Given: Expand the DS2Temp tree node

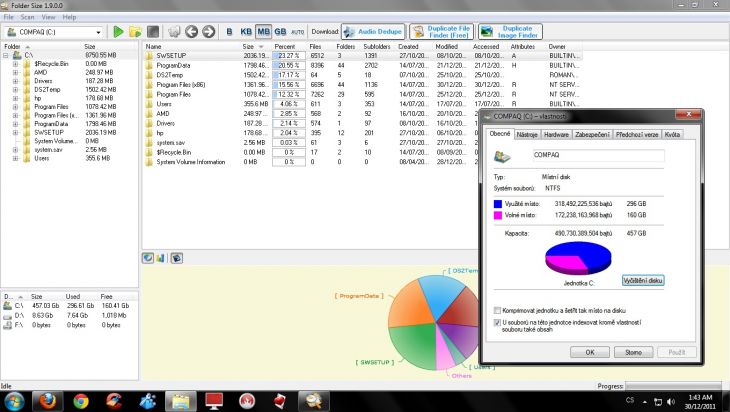Looking at the screenshot, I should pyautogui.click(x=15, y=90).
